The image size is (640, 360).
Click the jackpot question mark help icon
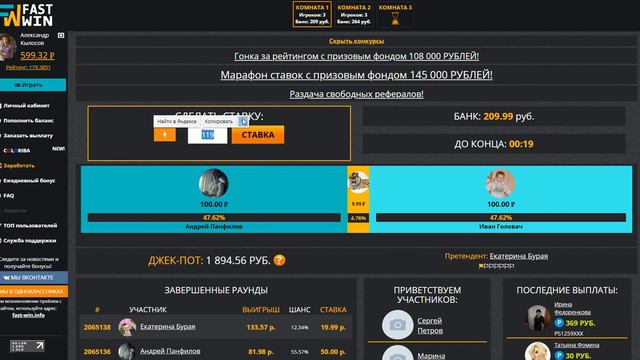coord(279,260)
